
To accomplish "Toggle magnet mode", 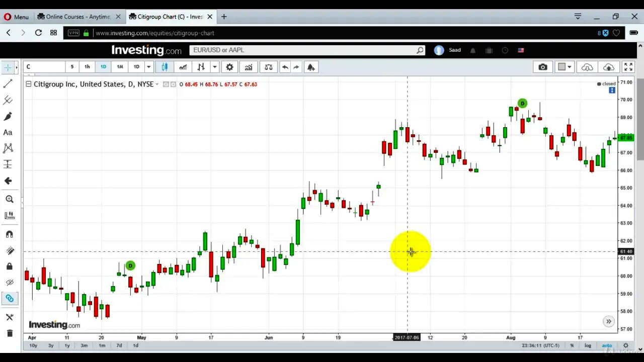I will (9, 234).
